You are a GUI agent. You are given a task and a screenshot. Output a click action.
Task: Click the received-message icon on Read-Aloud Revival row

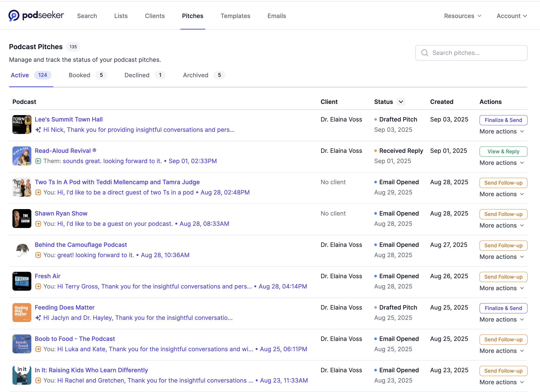38,161
